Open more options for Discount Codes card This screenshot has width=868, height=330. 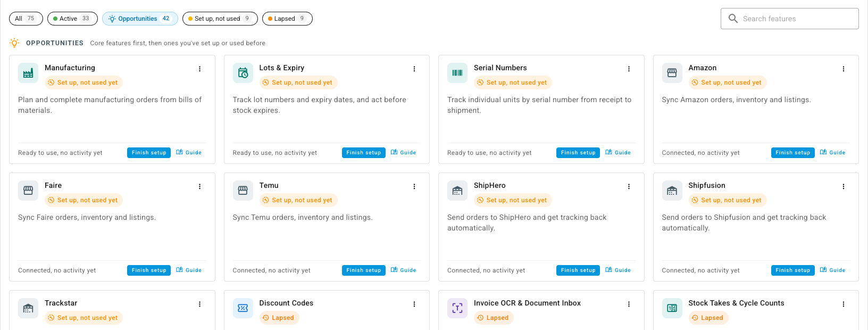click(x=414, y=304)
